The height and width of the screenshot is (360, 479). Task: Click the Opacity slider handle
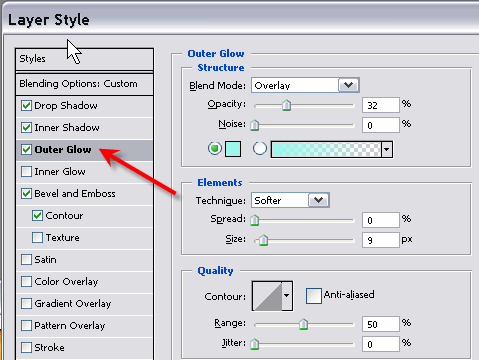click(286, 105)
